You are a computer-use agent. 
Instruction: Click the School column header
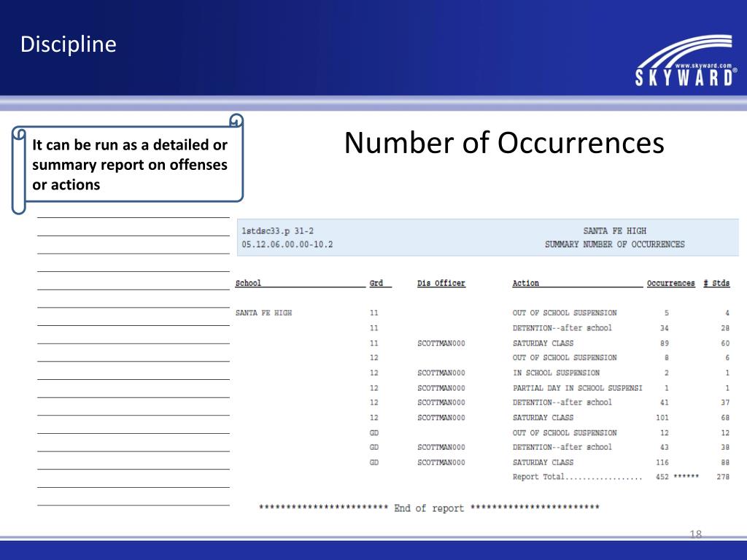pyautogui.click(x=248, y=283)
